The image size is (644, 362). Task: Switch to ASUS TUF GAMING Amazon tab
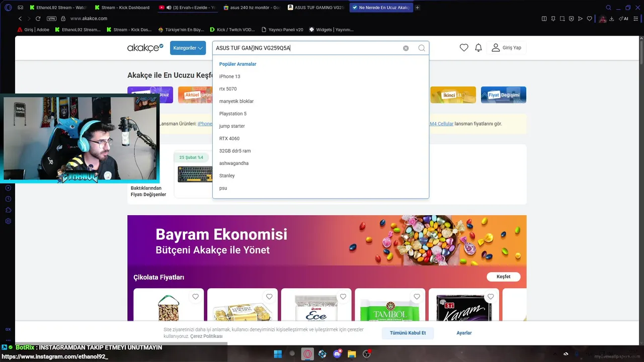pos(316,8)
